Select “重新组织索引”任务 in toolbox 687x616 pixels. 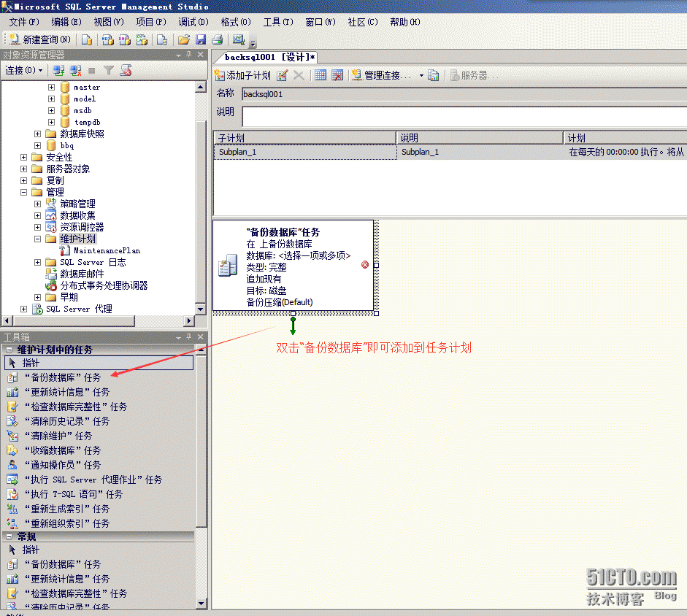67,523
